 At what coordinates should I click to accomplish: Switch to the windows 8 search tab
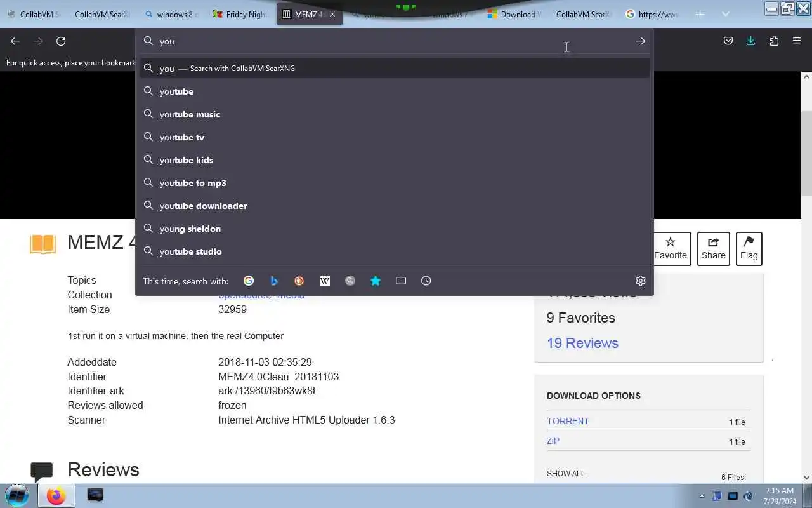pyautogui.click(x=171, y=14)
